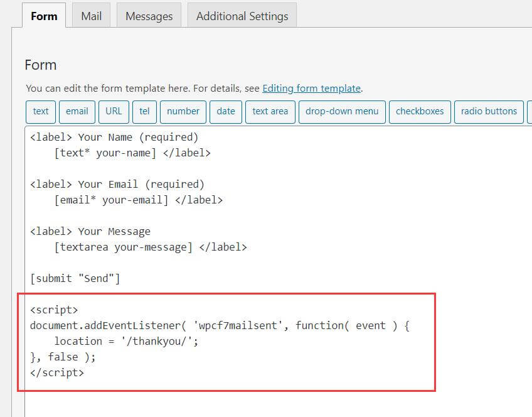Screen dimensions: 532x417
Task: Open the drop-down menu tag generator
Action: 342,111
